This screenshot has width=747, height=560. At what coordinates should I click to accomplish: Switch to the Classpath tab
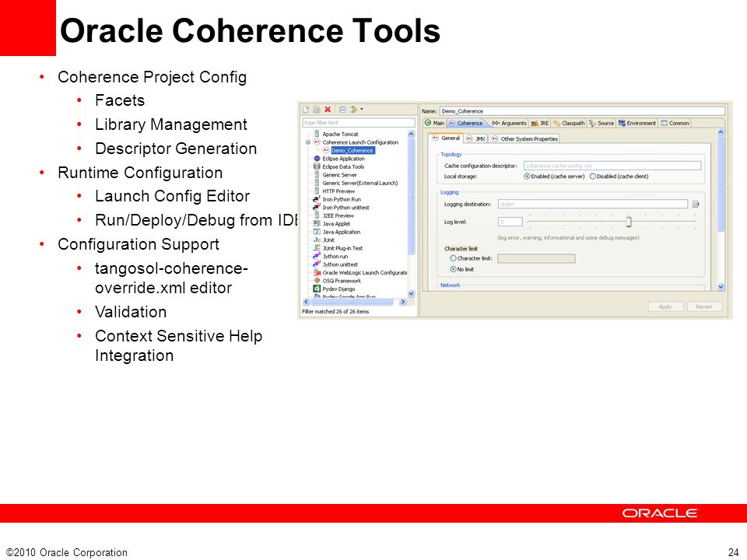(569, 123)
